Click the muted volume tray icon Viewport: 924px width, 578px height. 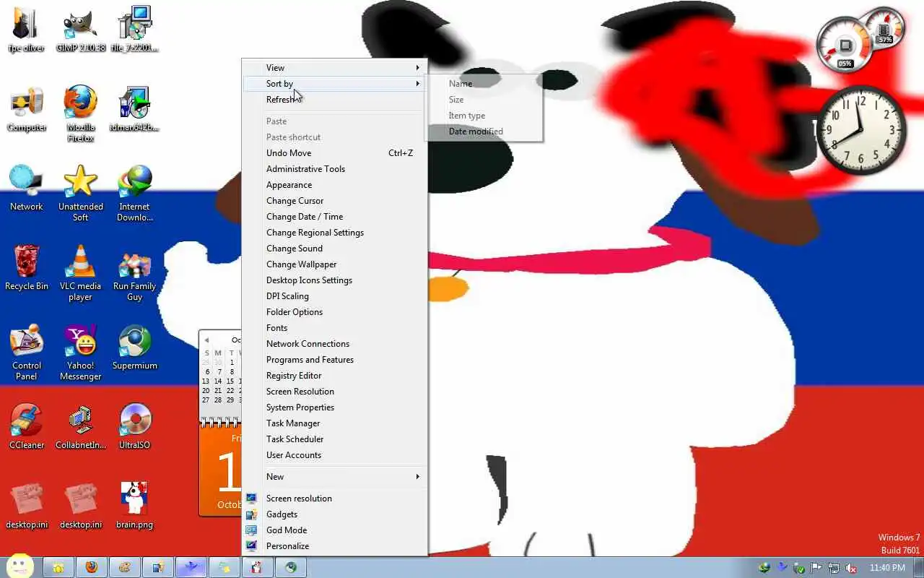(851, 568)
